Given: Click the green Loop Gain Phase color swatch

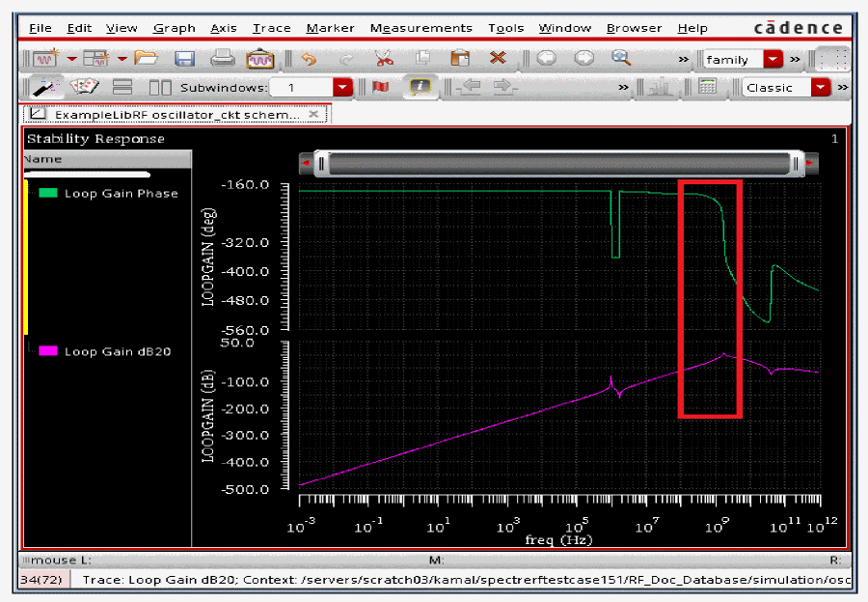Looking at the screenshot, I should (x=48, y=193).
